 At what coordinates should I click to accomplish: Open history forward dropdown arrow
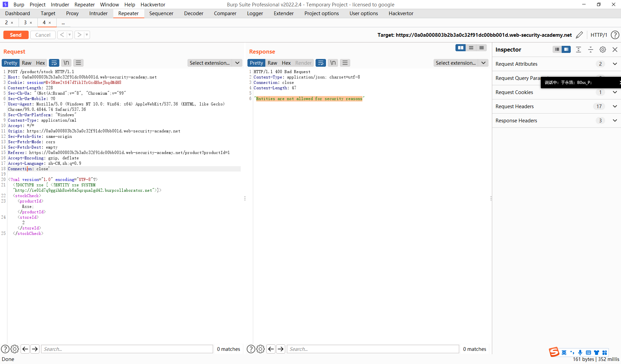click(87, 35)
